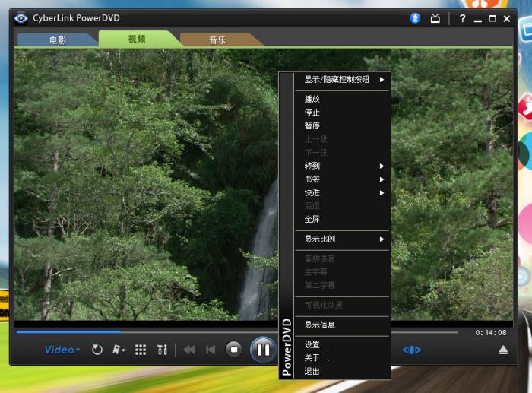The width and height of the screenshot is (532, 393).
Task: Expand the 书签 submenu
Action: coord(343,179)
